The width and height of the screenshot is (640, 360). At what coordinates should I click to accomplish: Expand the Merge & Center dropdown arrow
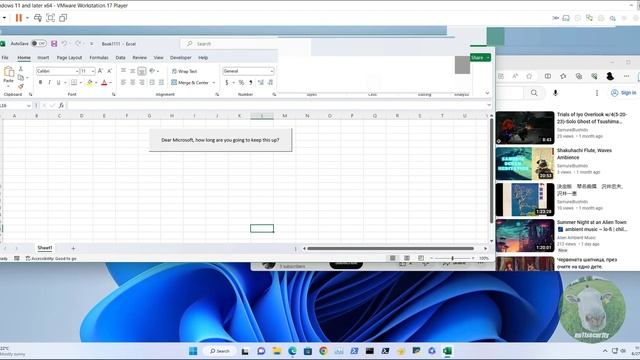coord(213,83)
